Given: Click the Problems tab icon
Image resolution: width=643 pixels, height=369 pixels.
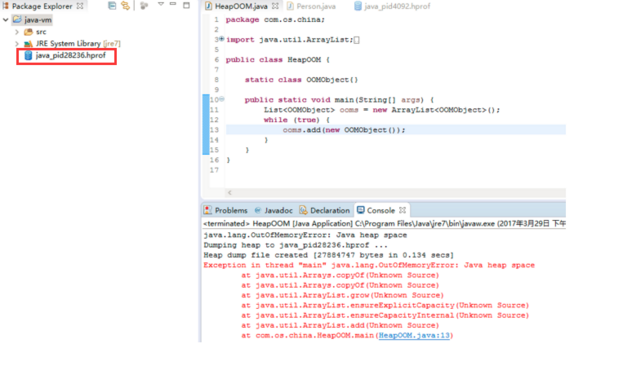Looking at the screenshot, I should point(208,210).
